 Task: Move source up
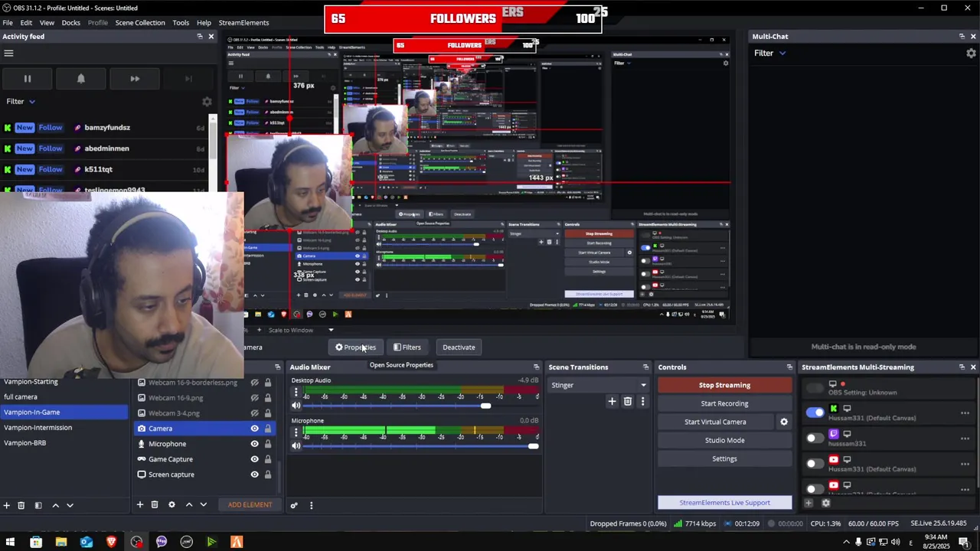click(188, 505)
